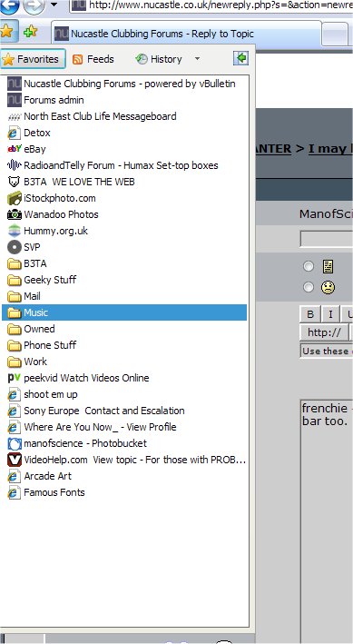Screen dimensions: 353x644
Task: Expand the Music favorites folder
Action: [124, 312]
